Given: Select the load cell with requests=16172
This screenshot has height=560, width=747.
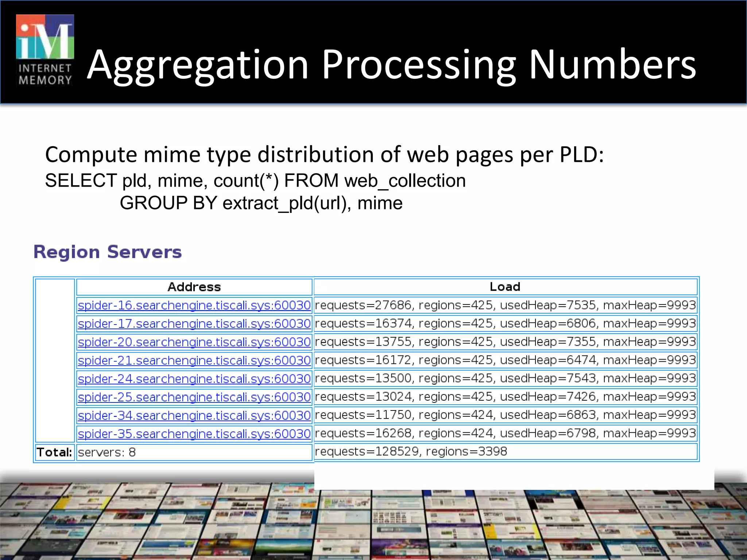Looking at the screenshot, I should pyautogui.click(x=506, y=360).
